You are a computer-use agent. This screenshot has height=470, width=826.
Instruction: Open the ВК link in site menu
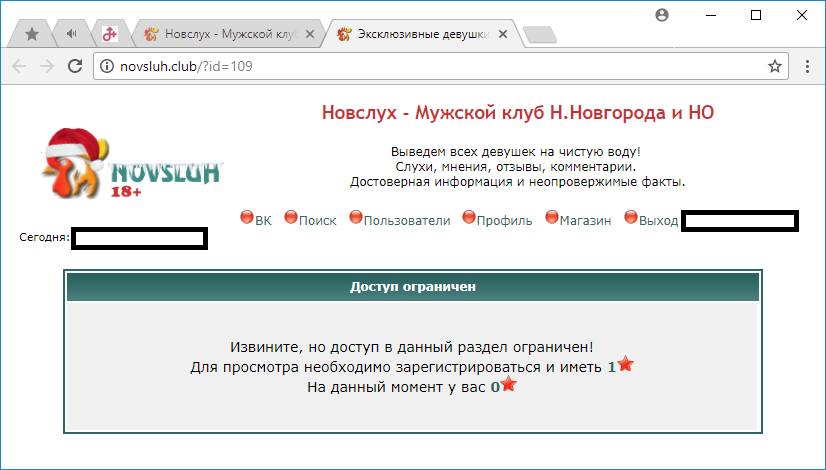(263, 221)
